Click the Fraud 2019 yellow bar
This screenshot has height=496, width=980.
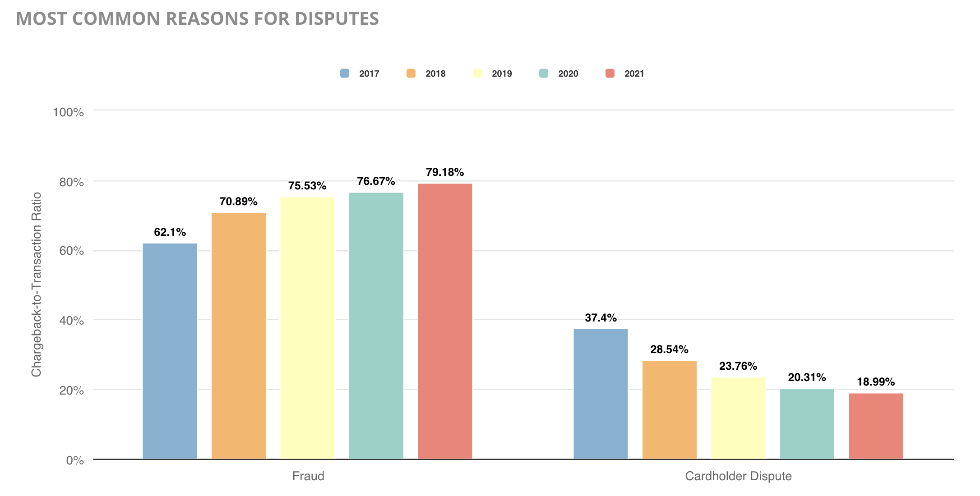coord(307,328)
